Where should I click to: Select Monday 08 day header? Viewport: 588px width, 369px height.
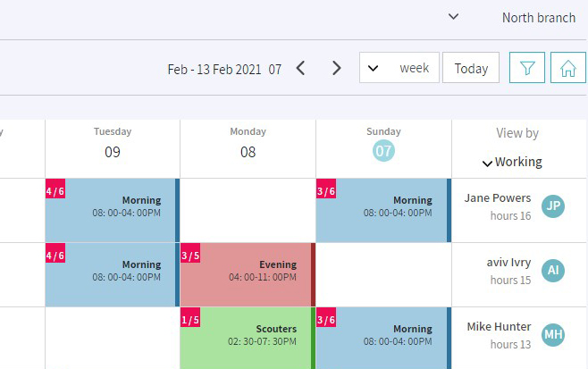[x=248, y=145]
